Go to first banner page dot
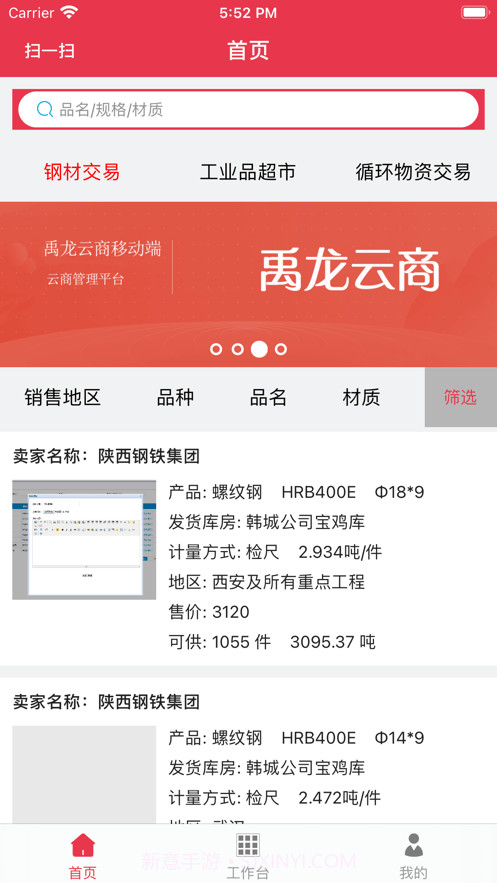The image size is (497, 883). click(216, 349)
